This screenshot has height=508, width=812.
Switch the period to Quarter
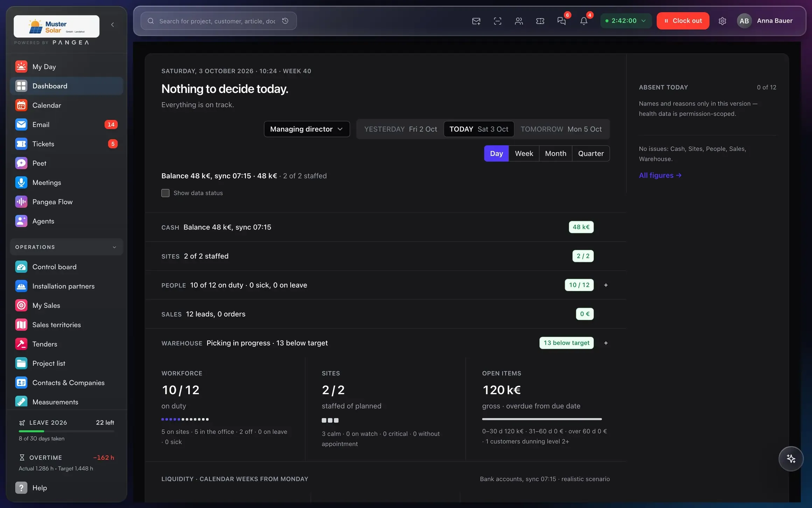point(591,153)
